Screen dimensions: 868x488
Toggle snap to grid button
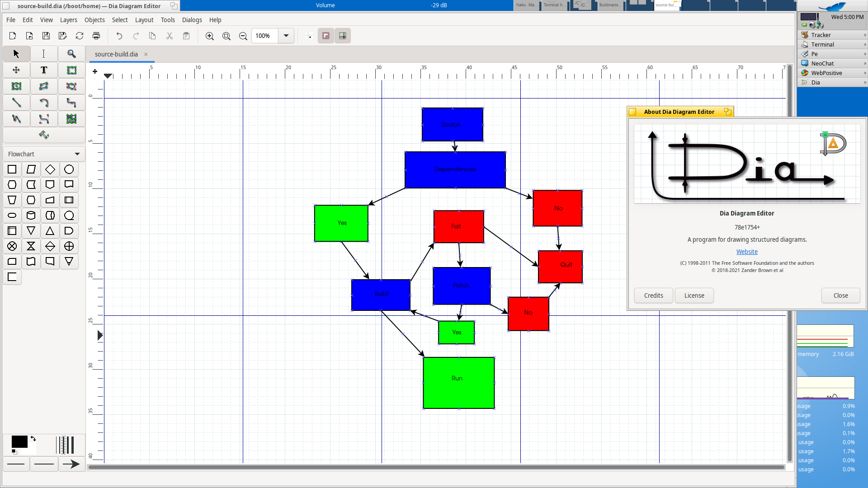click(x=310, y=36)
